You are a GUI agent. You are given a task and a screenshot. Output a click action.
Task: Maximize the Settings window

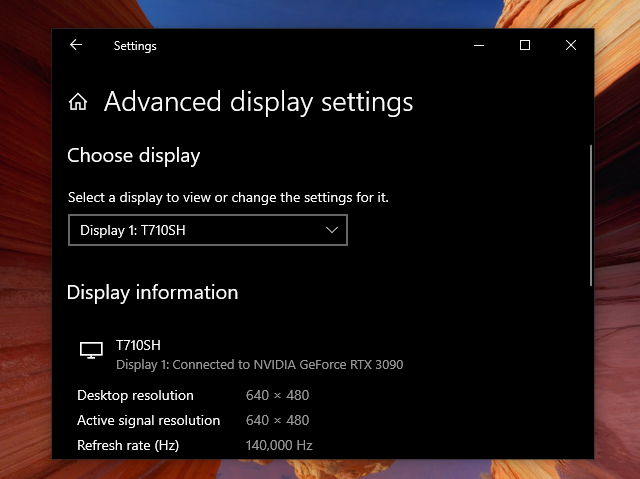(x=525, y=45)
